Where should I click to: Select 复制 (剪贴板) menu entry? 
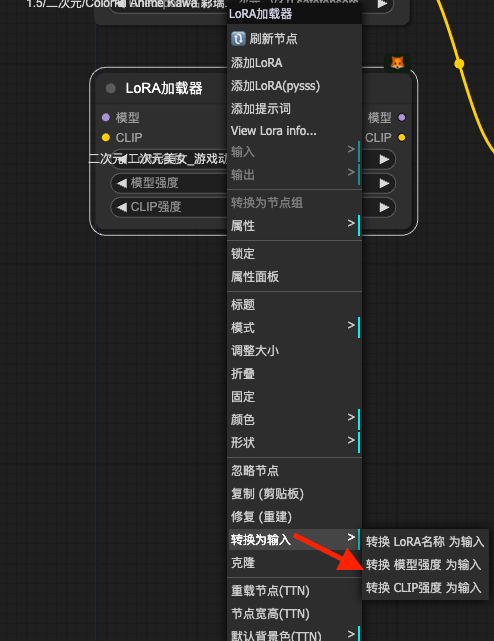[x=294, y=493]
